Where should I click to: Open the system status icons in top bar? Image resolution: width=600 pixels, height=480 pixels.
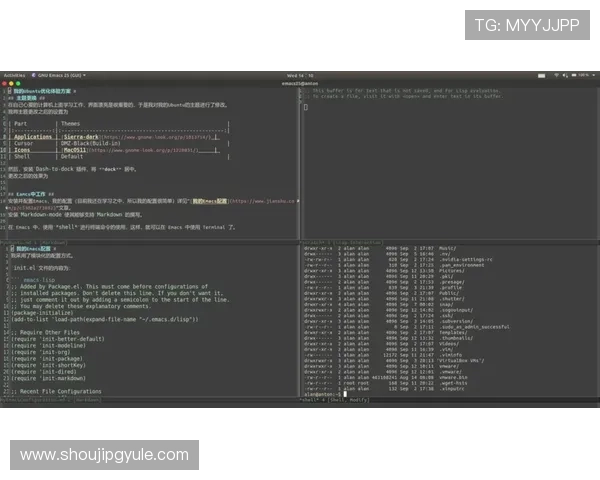[572, 74]
